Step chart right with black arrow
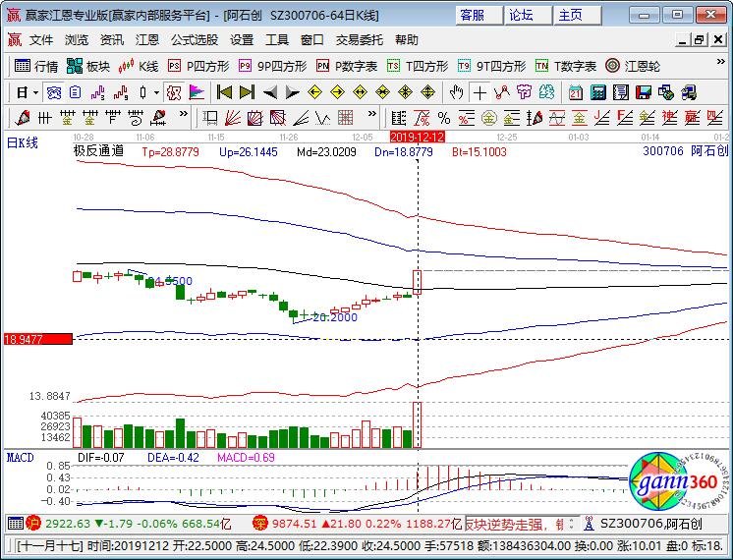This screenshot has width=733, height=560. click(x=292, y=92)
